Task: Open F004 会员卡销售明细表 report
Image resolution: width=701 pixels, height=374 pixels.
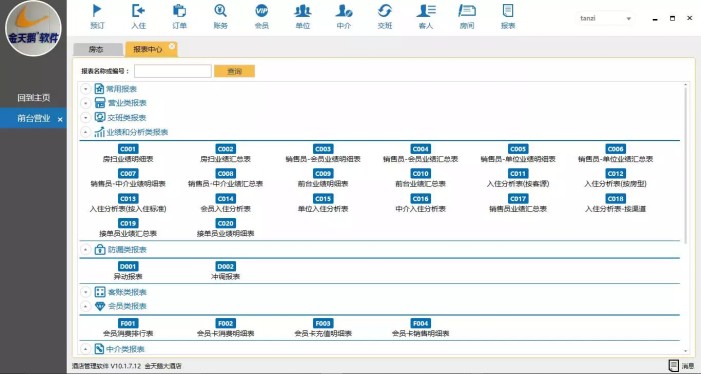Action: (421, 328)
